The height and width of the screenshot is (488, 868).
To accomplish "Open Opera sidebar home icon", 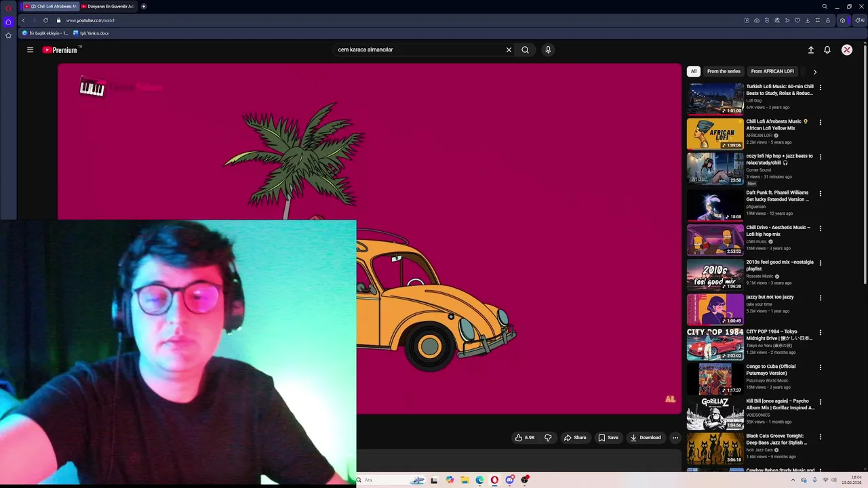I will tap(8, 22).
